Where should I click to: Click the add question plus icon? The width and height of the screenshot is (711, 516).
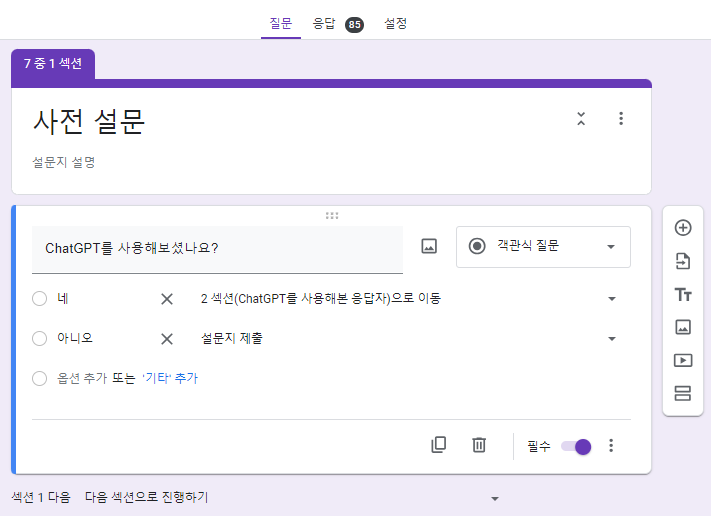(683, 228)
